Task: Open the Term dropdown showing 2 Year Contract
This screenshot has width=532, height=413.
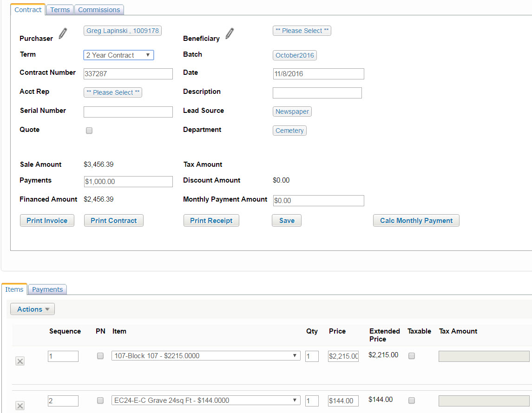Action: pyautogui.click(x=118, y=55)
